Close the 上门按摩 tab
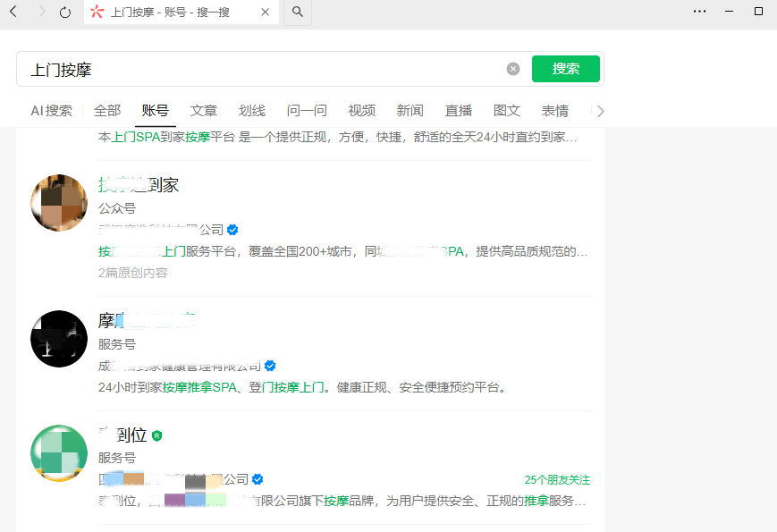The image size is (777, 532). [x=266, y=13]
